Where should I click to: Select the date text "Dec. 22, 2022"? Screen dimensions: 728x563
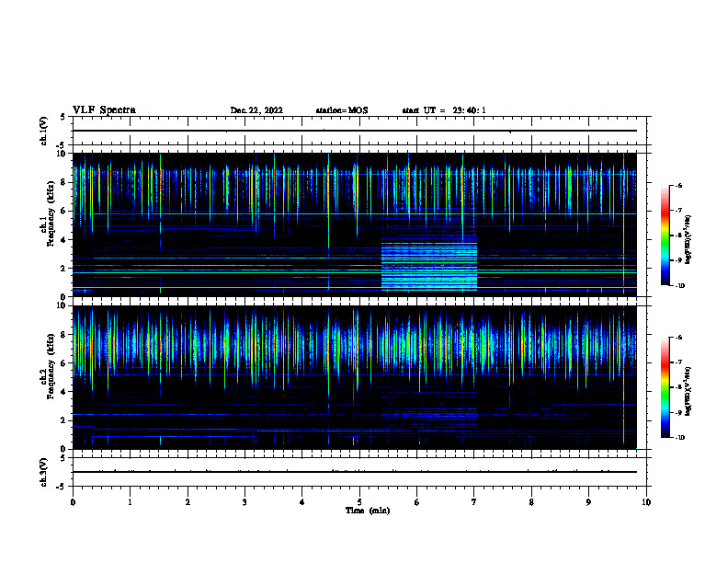click(x=256, y=110)
